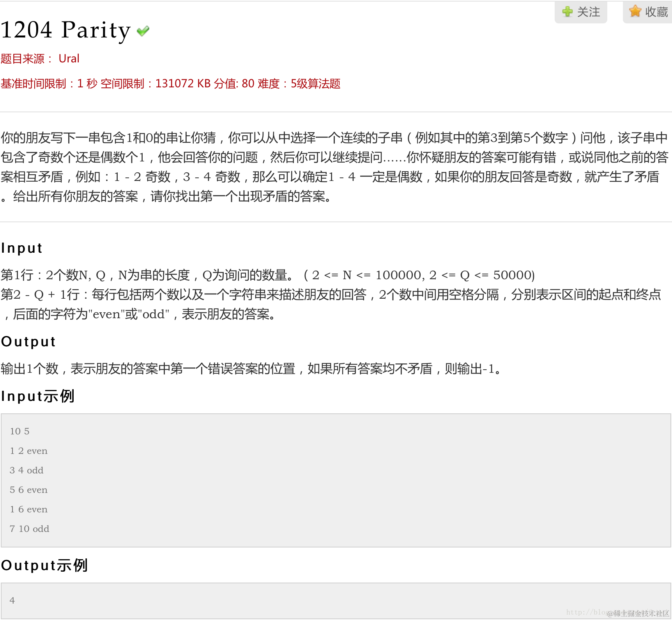The height and width of the screenshot is (620, 672).
Task: Click the score value "分值: 80"
Action: coord(234,84)
